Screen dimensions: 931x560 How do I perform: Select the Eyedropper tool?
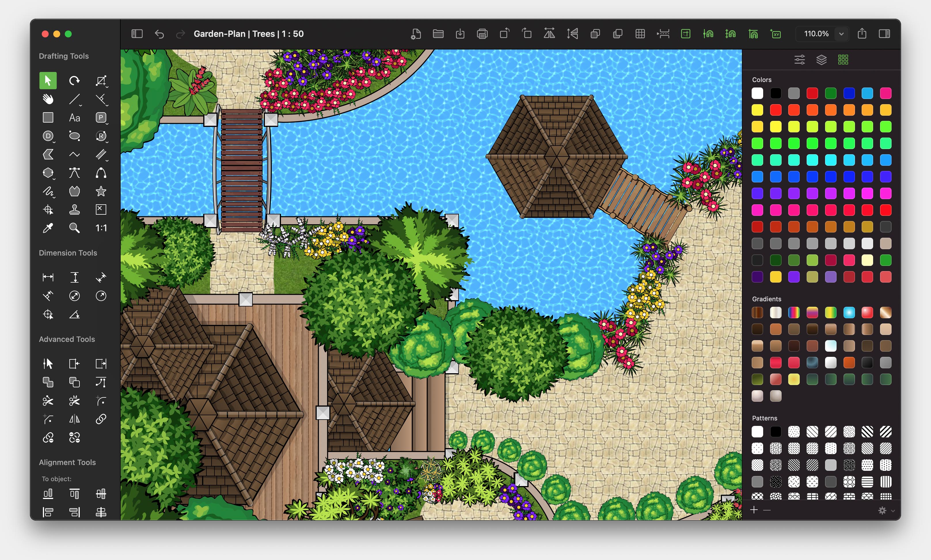(48, 228)
